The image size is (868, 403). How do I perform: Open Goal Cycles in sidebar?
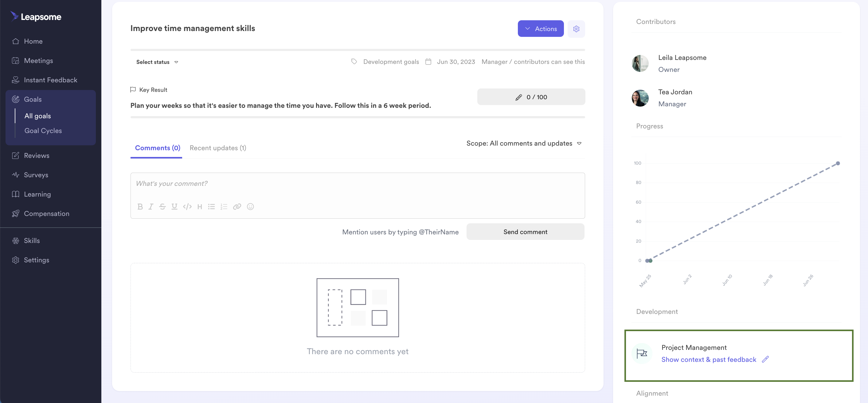(43, 131)
